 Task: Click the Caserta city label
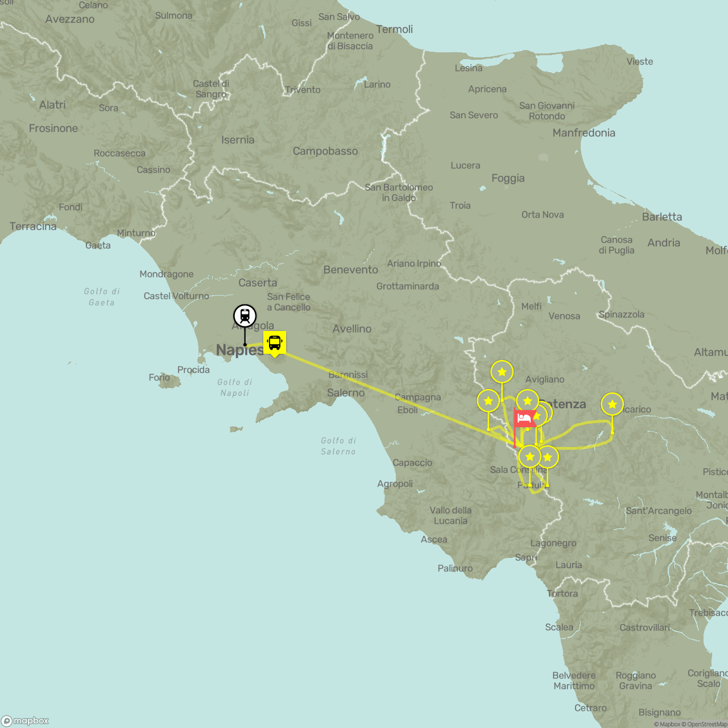[x=258, y=283]
